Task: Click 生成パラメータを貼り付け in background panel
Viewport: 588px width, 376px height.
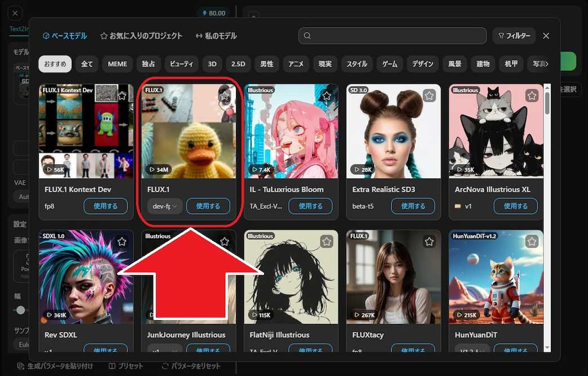Action: [55, 366]
